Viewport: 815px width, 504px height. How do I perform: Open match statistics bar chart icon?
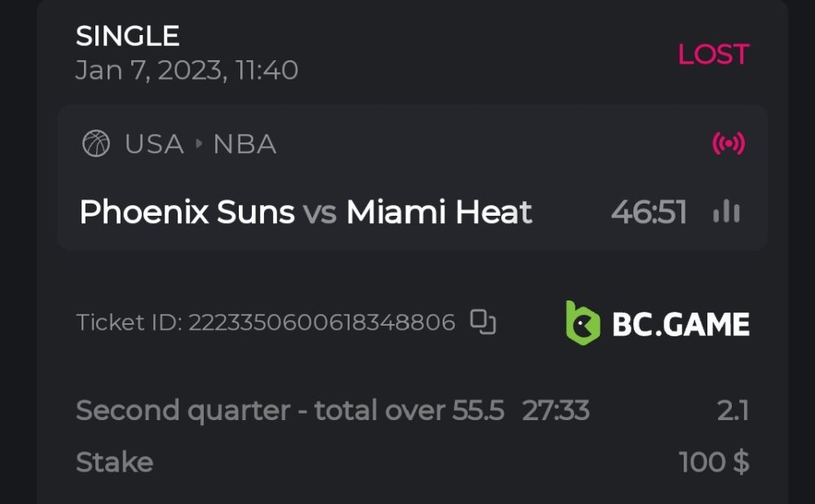tap(726, 213)
